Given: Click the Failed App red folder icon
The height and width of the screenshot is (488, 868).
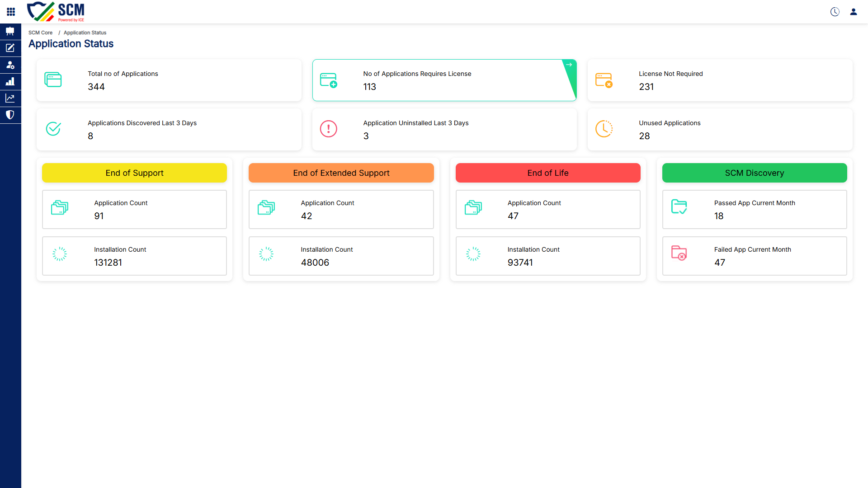Looking at the screenshot, I should 679,253.
